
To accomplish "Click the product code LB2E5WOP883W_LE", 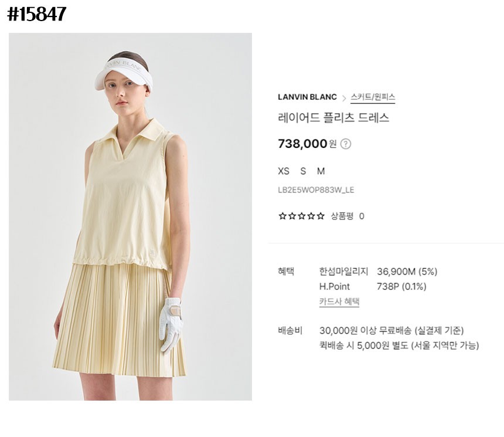I will (316, 190).
